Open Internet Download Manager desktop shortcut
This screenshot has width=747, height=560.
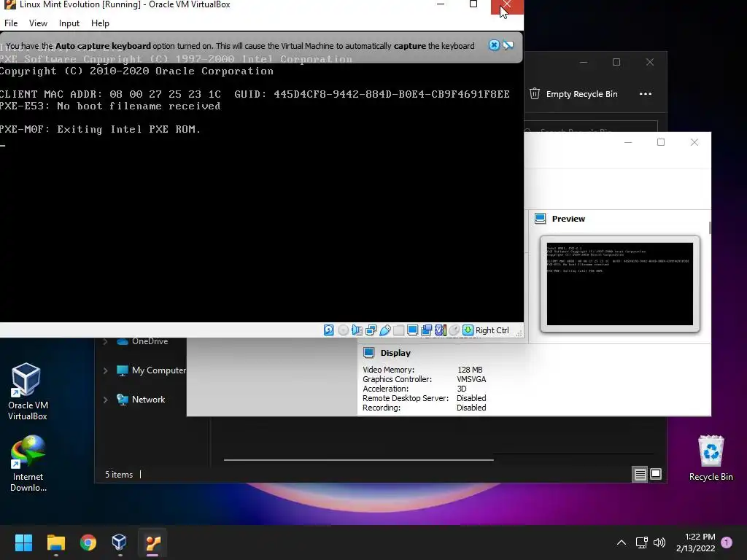[28, 463]
